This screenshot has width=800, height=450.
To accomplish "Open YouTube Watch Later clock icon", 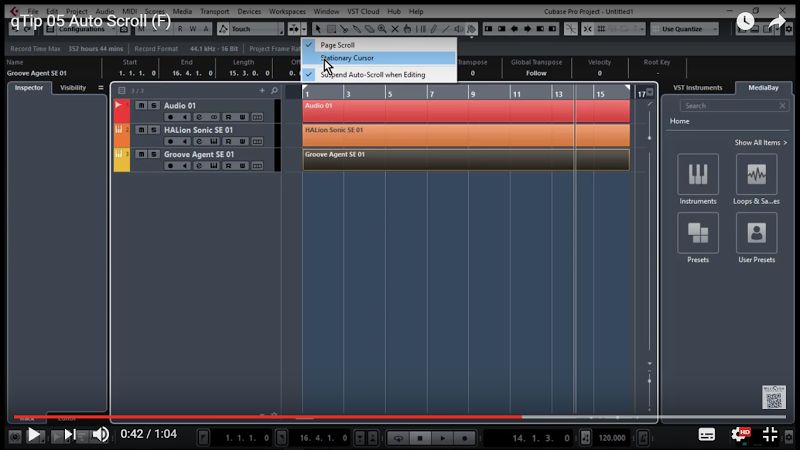I will tap(745, 21).
